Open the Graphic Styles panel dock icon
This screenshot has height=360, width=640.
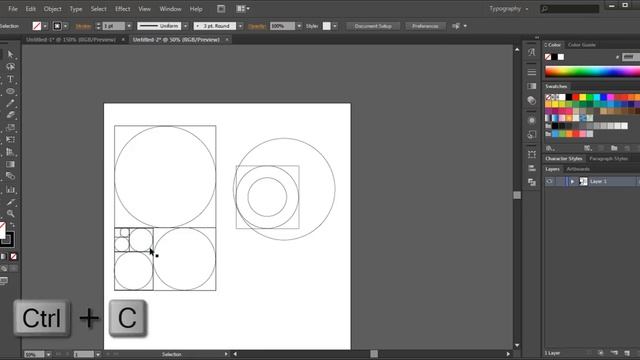[x=531, y=134]
